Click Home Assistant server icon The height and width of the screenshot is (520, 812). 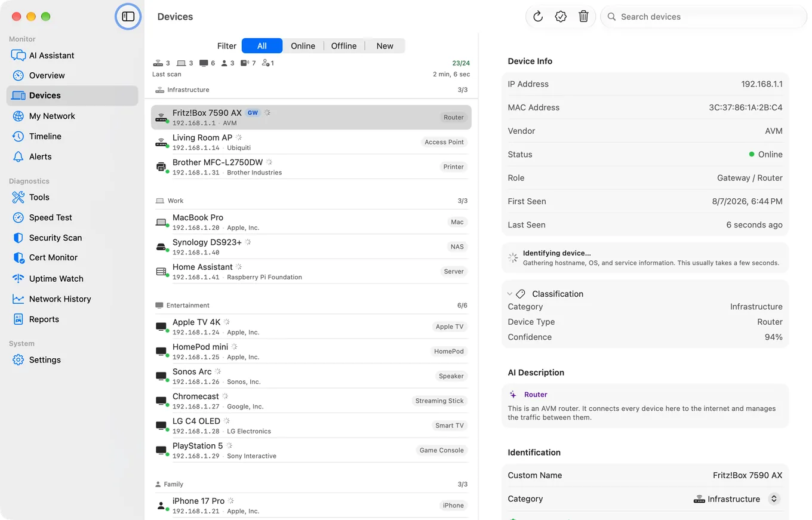pyautogui.click(x=161, y=272)
